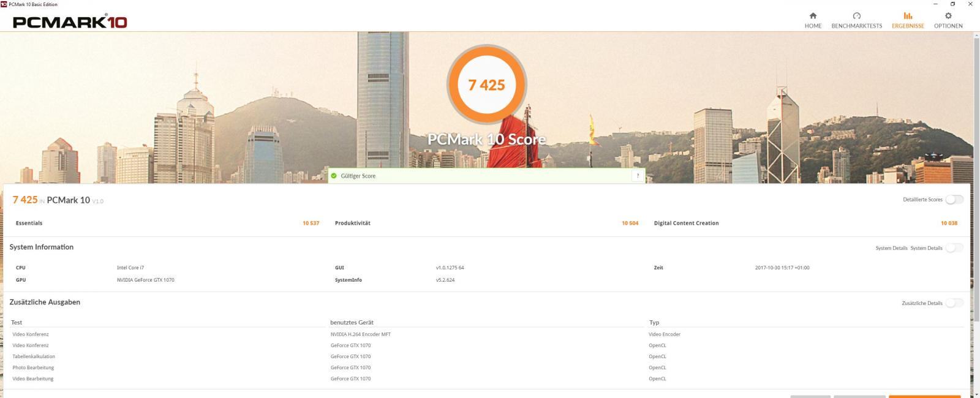Click the Zusätzliche Ausgaben heading
Viewport: 980px width, 398px height.
point(45,302)
